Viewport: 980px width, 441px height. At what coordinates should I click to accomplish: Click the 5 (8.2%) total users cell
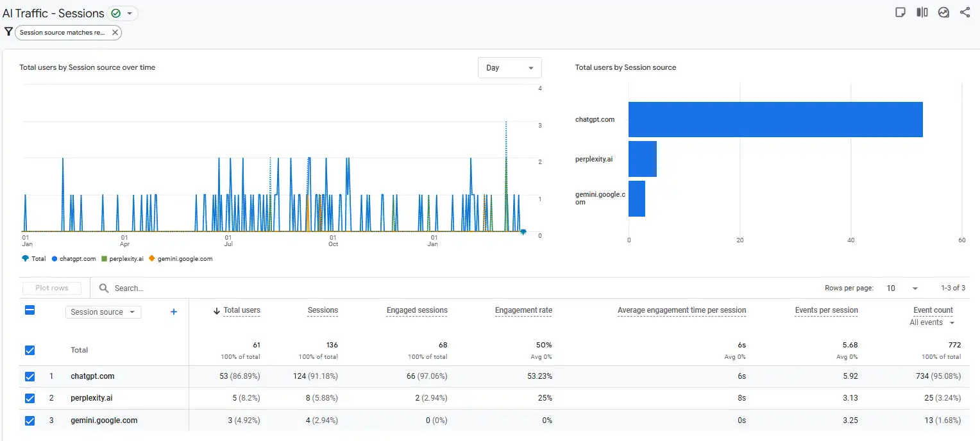(x=246, y=398)
